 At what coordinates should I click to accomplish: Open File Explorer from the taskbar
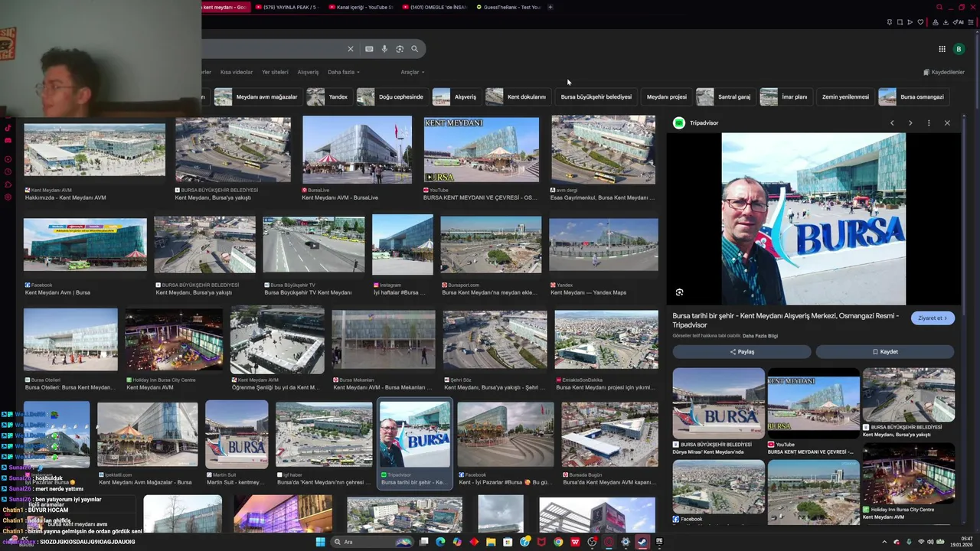(x=491, y=542)
